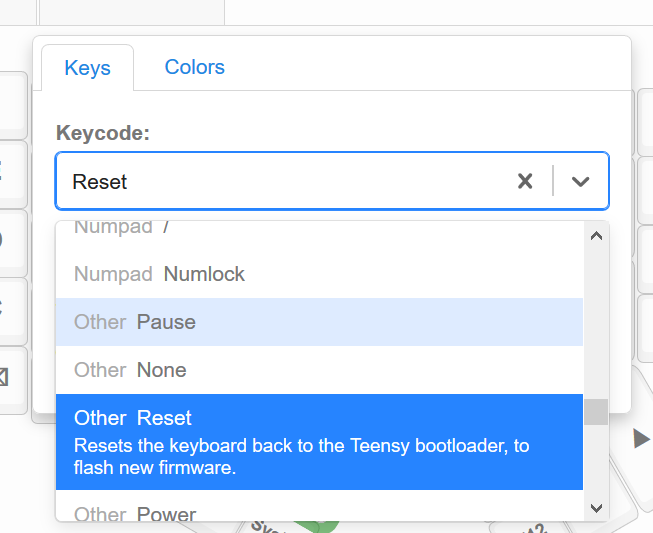
Task: Choose Other Reset bootloader option
Action: (x=319, y=442)
